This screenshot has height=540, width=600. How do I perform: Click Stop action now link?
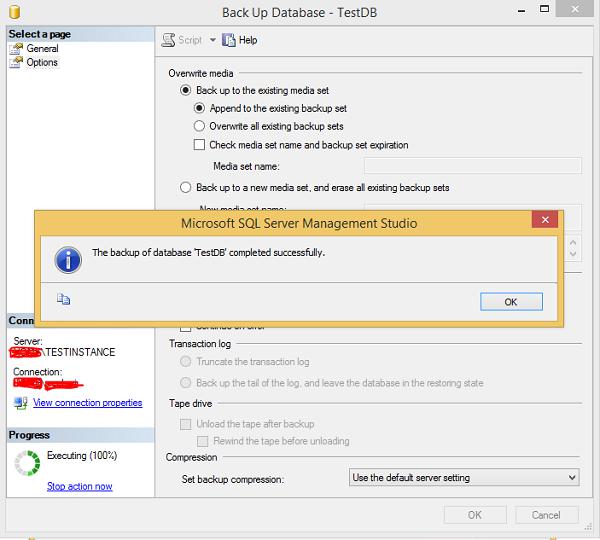click(79, 486)
